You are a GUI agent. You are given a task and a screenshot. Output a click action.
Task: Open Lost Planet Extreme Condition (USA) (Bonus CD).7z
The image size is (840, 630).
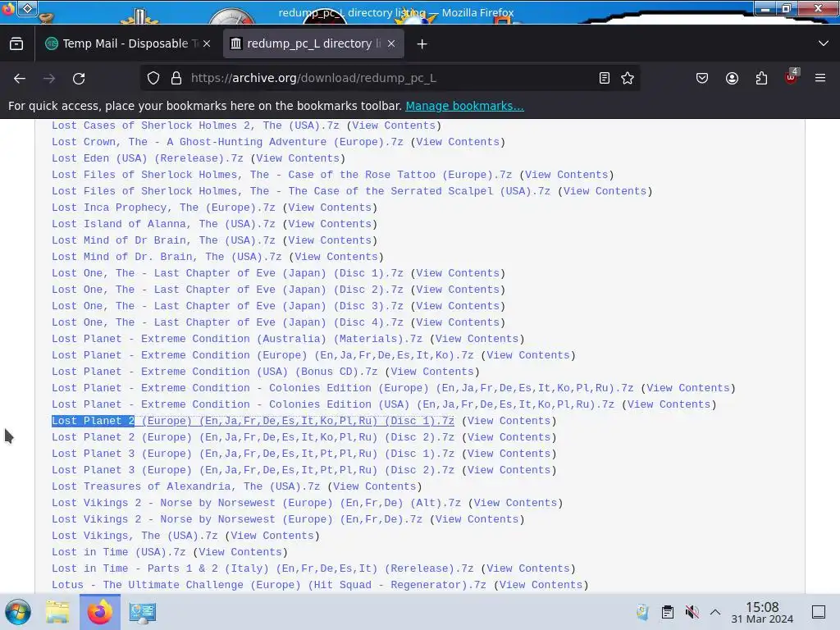pos(214,372)
